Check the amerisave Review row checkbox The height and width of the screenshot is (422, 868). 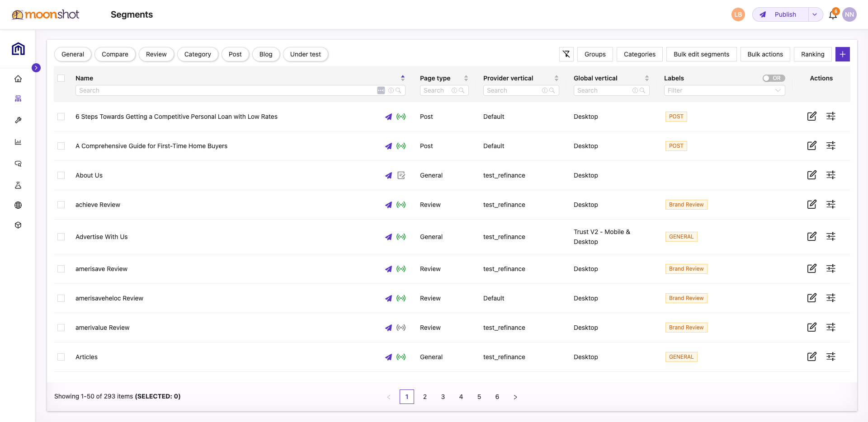pos(61,269)
